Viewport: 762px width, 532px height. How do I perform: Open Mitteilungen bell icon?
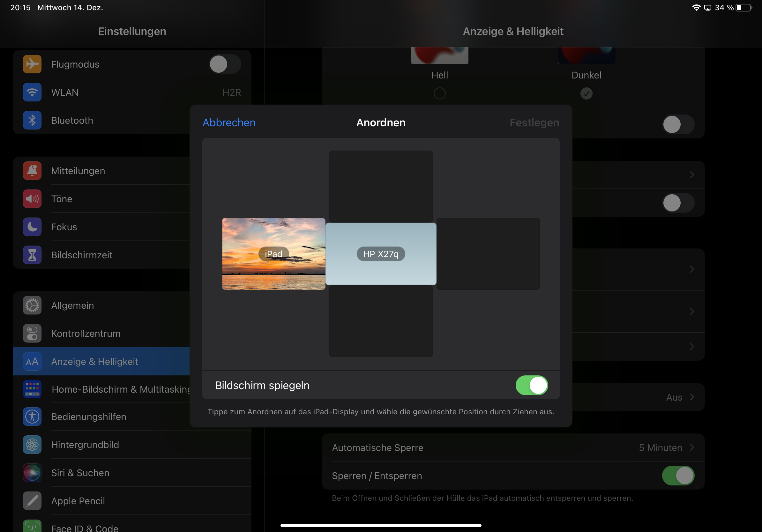[x=32, y=171]
